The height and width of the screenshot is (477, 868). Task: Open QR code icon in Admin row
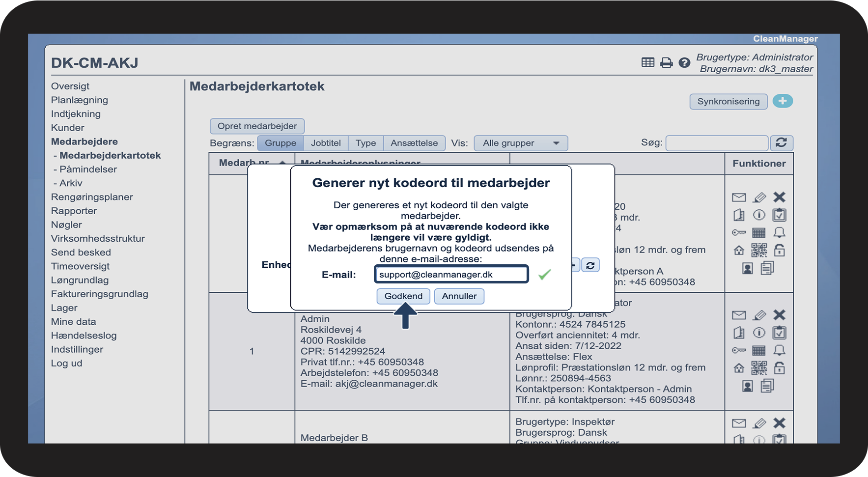[759, 368]
